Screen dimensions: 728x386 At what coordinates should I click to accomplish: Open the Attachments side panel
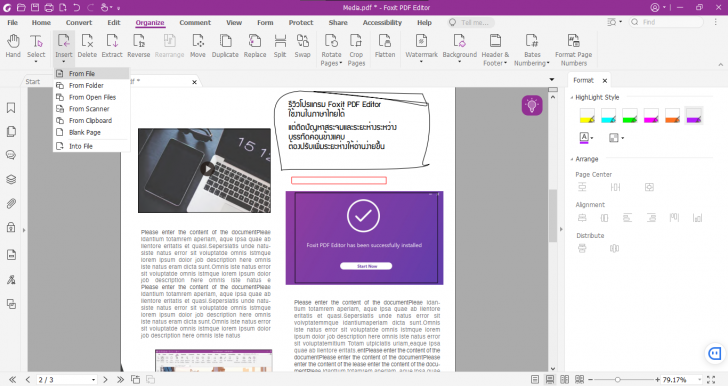pos(11,203)
